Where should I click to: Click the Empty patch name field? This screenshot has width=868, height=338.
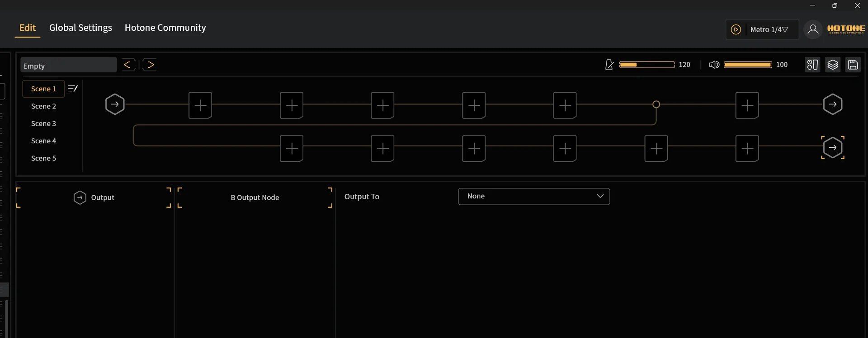tap(68, 65)
